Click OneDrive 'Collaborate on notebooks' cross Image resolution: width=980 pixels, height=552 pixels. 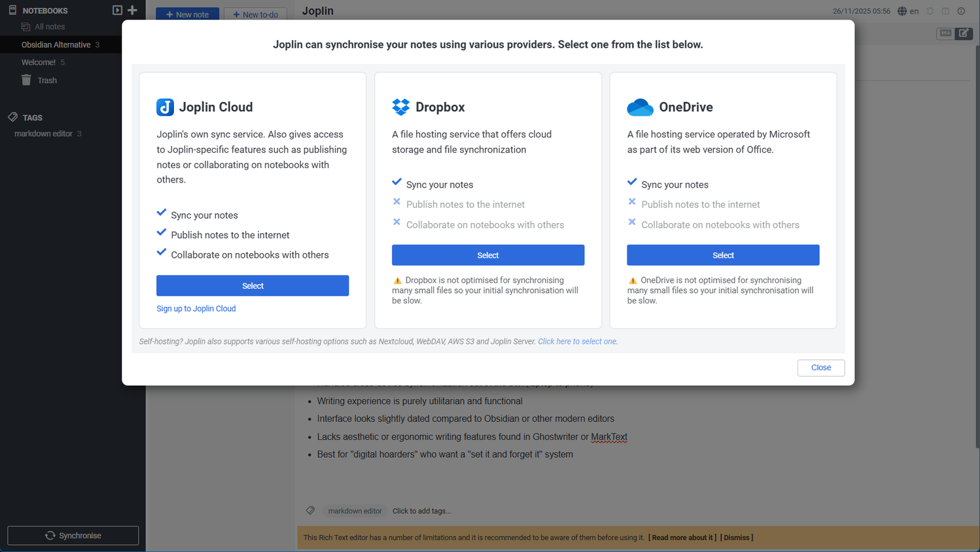(632, 222)
